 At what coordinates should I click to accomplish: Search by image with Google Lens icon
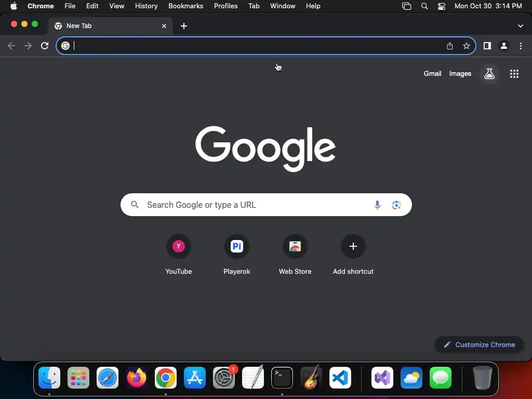[396, 205]
